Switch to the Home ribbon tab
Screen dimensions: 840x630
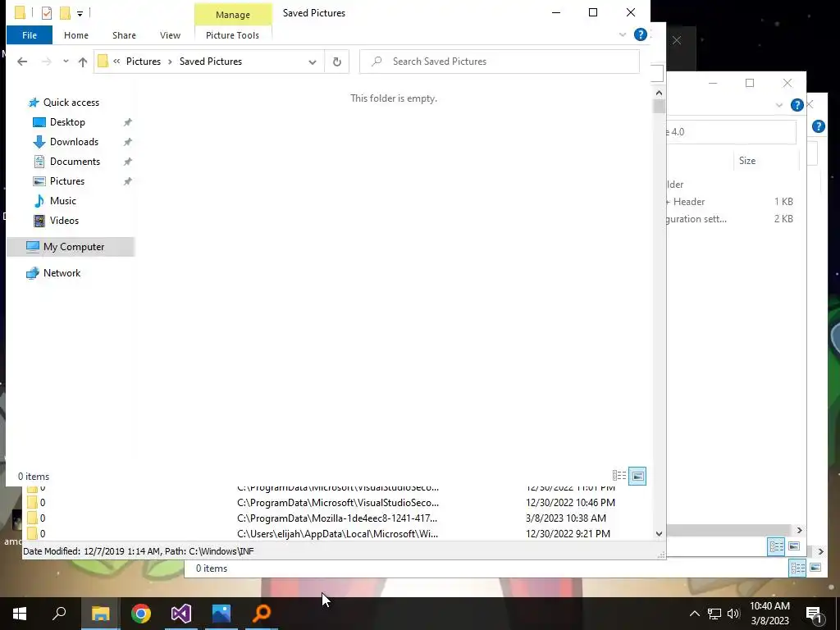[76, 35]
